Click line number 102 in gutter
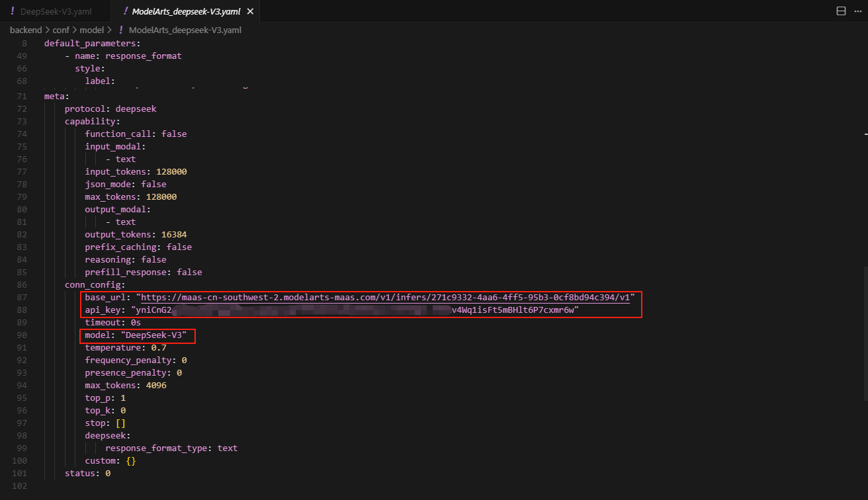The image size is (868, 500). [x=20, y=485]
